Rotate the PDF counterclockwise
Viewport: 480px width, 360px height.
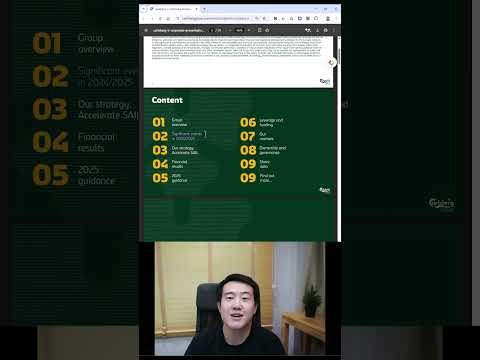[x=267, y=30]
